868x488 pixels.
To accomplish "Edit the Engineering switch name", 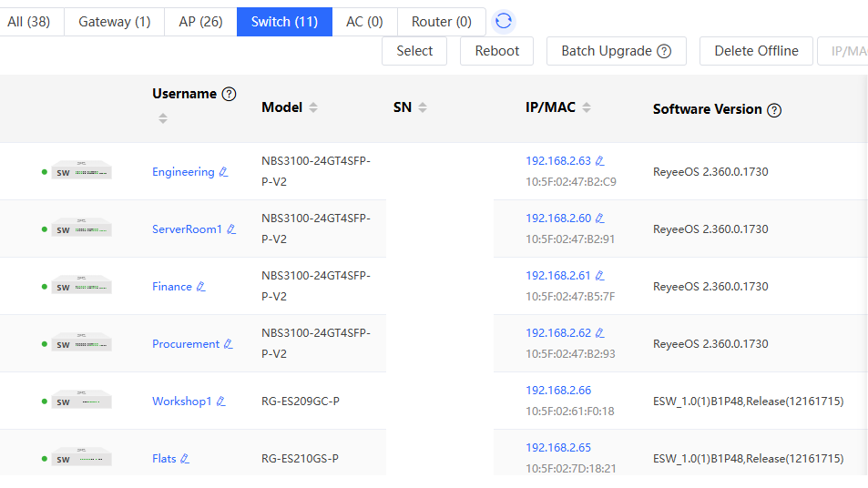I will tap(224, 172).
